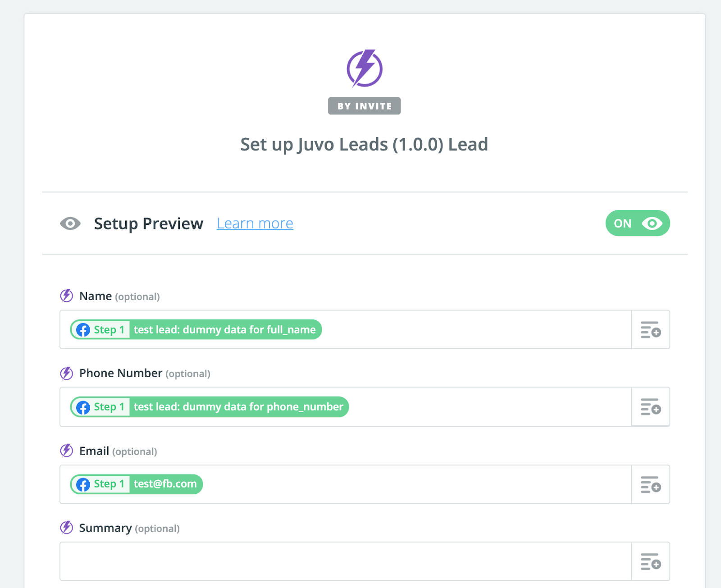The width and height of the screenshot is (721, 588).
Task: Click into the Email input field
Action: [346, 484]
